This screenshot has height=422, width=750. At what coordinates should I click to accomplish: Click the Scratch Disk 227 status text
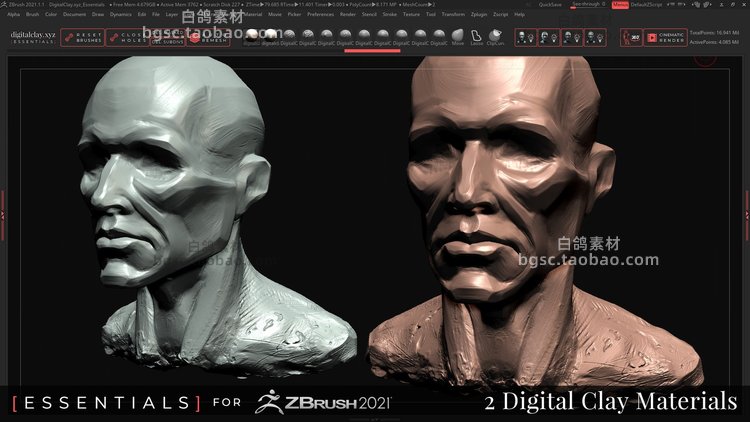pyautogui.click(x=220, y=5)
